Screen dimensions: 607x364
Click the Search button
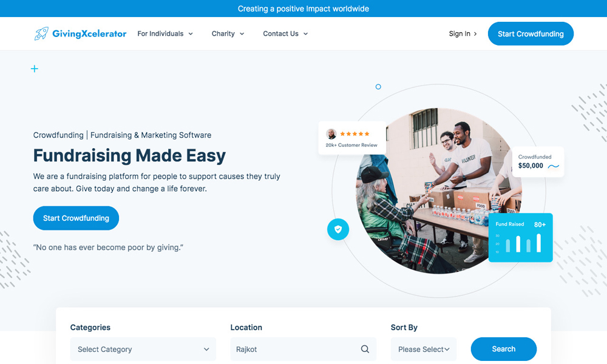tap(503, 349)
